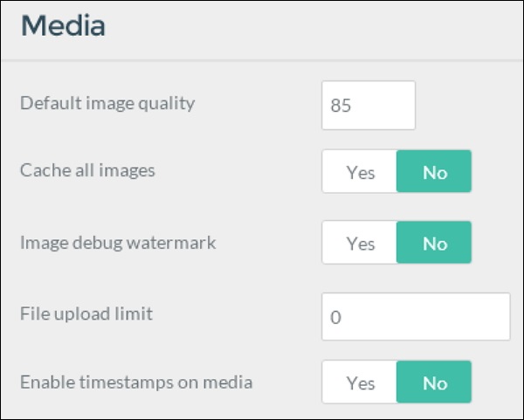This screenshot has width=524, height=420.
Task: Click the Enable timestamps on media label
Action: pyautogui.click(x=136, y=382)
